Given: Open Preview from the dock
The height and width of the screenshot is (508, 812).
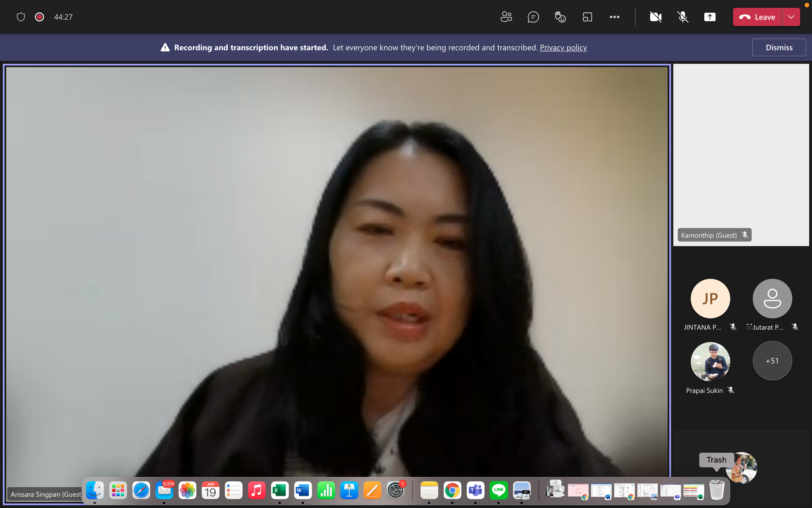Looking at the screenshot, I should pyautogui.click(x=522, y=491).
